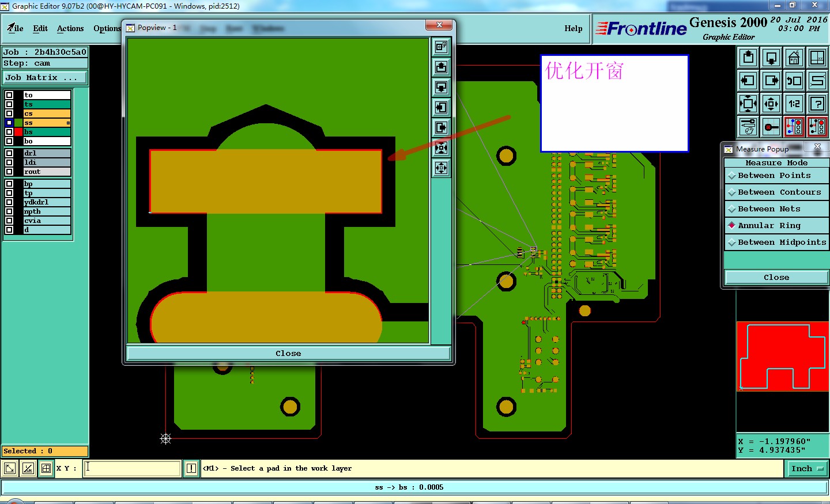Pan the Popview window up

pos(441,67)
